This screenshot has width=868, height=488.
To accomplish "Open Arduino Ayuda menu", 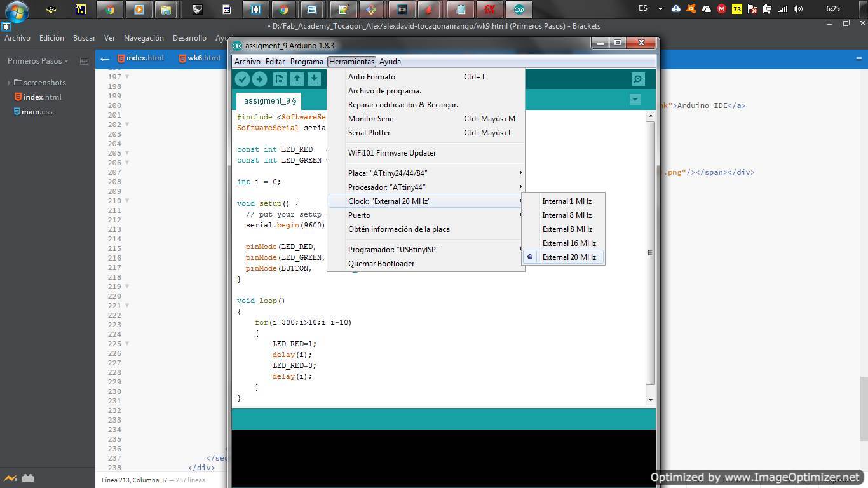I will (390, 62).
